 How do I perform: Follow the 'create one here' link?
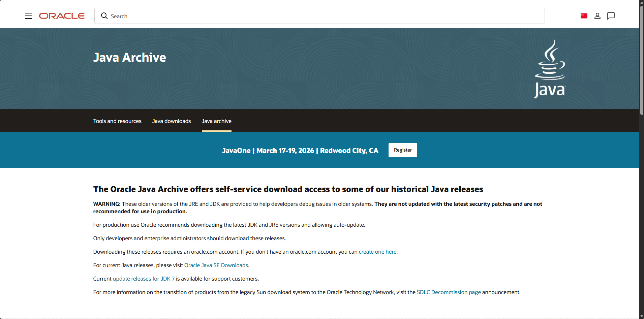377,252
